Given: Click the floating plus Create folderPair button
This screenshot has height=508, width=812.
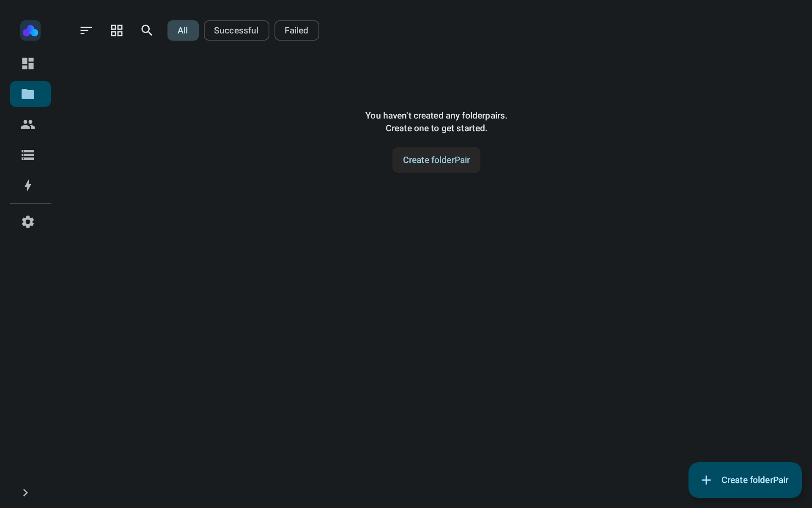Looking at the screenshot, I should pos(745,480).
